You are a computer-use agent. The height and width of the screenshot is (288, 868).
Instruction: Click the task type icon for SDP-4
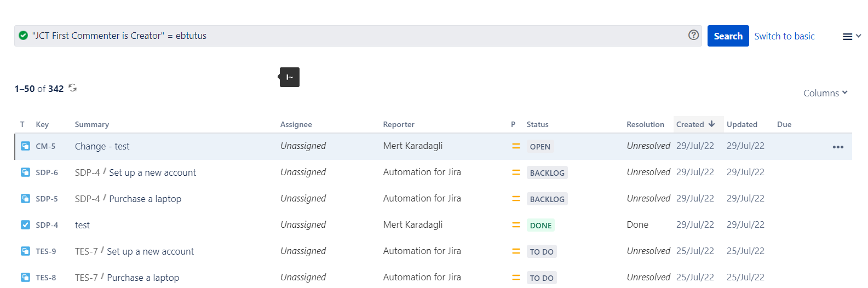25,225
